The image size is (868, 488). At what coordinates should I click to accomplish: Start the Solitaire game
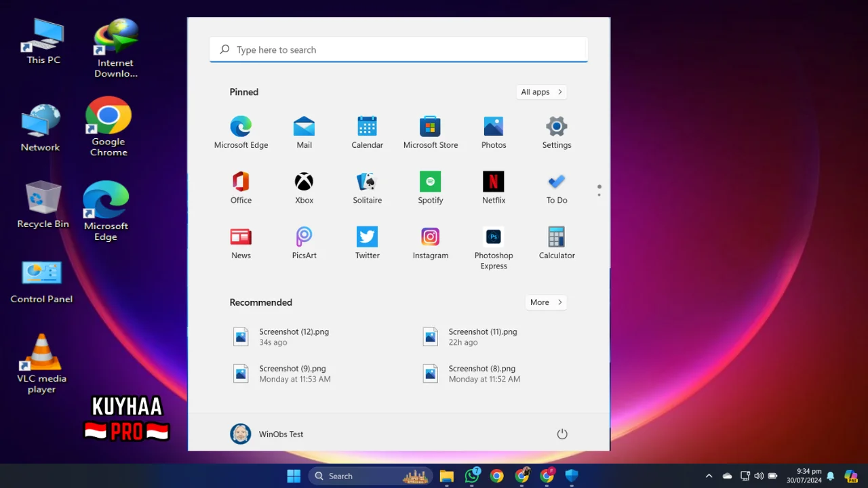point(367,188)
